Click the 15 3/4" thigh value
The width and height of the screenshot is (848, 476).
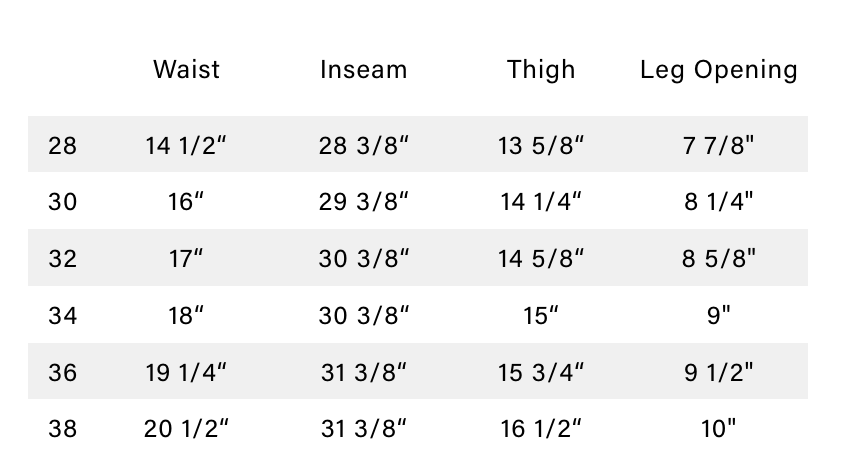(541, 373)
